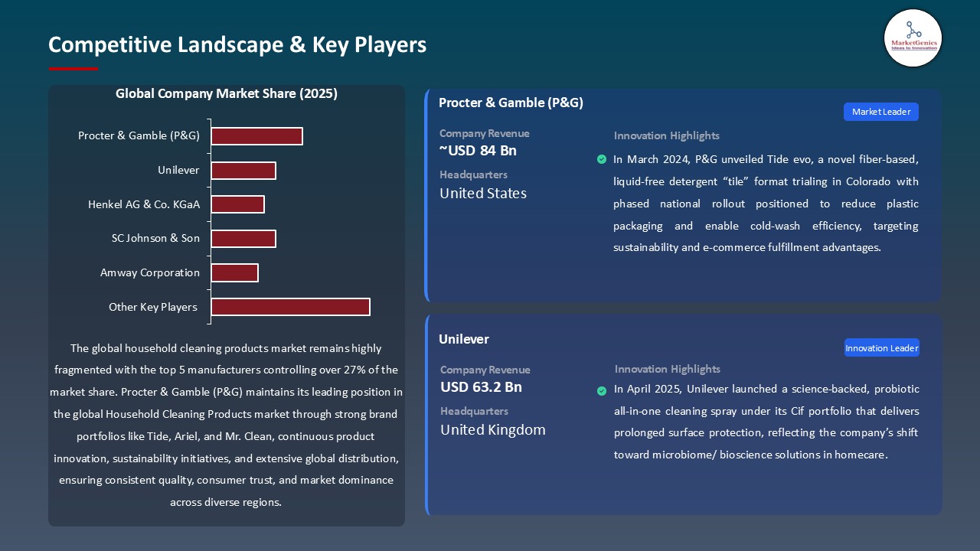Click the Headquarters entry showing United Kingdom
Screen dimensions: 980x551
[492, 429]
